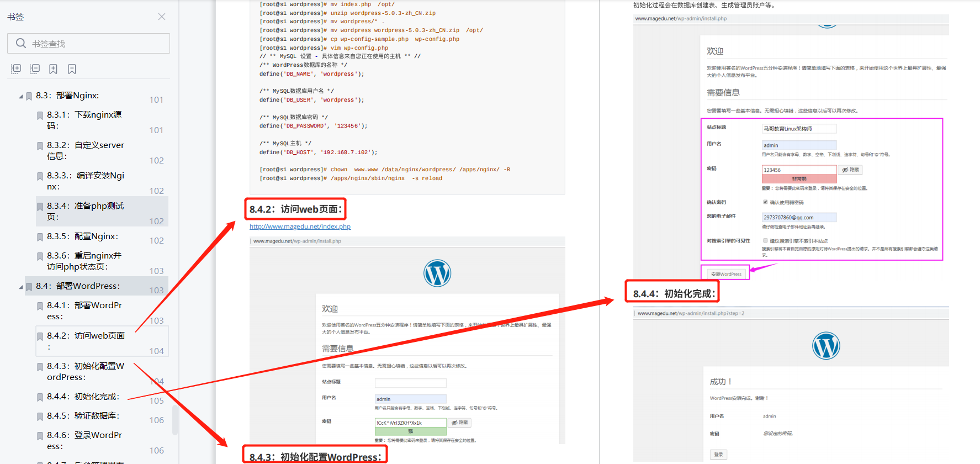Click the line define('DB_USER', 'wordpress')
Image resolution: width=980 pixels, height=464 pixels.
pos(312,100)
